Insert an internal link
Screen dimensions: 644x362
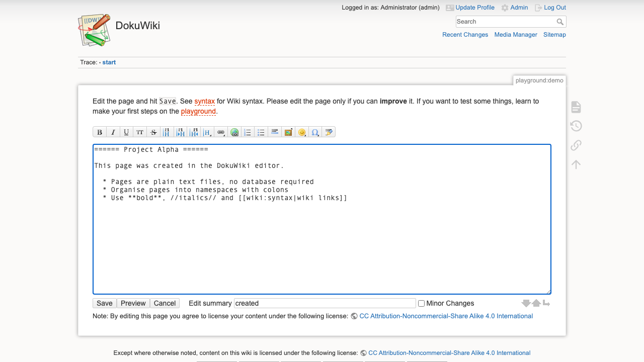(221, 132)
